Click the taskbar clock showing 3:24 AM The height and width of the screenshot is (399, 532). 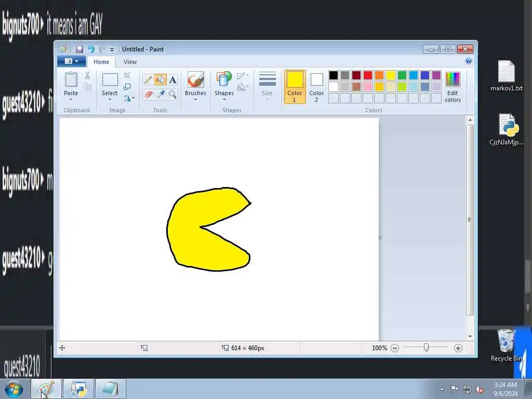(x=506, y=389)
